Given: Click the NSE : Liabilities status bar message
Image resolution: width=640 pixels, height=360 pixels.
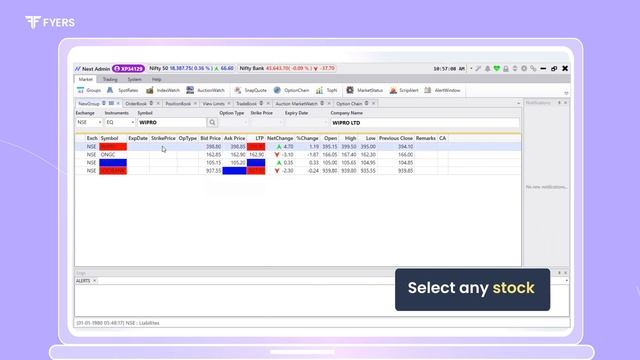Looking at the screenshot, I should pyautogui.click(x=118, y=323).
